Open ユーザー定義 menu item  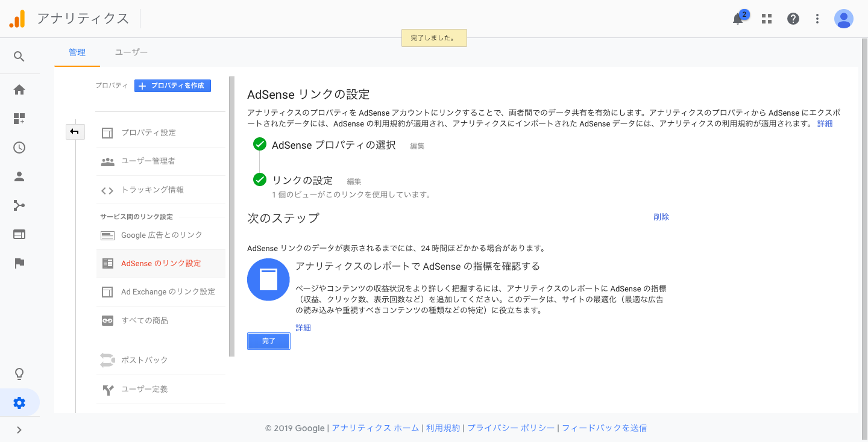pyautogui.click(x=160, y=389)
